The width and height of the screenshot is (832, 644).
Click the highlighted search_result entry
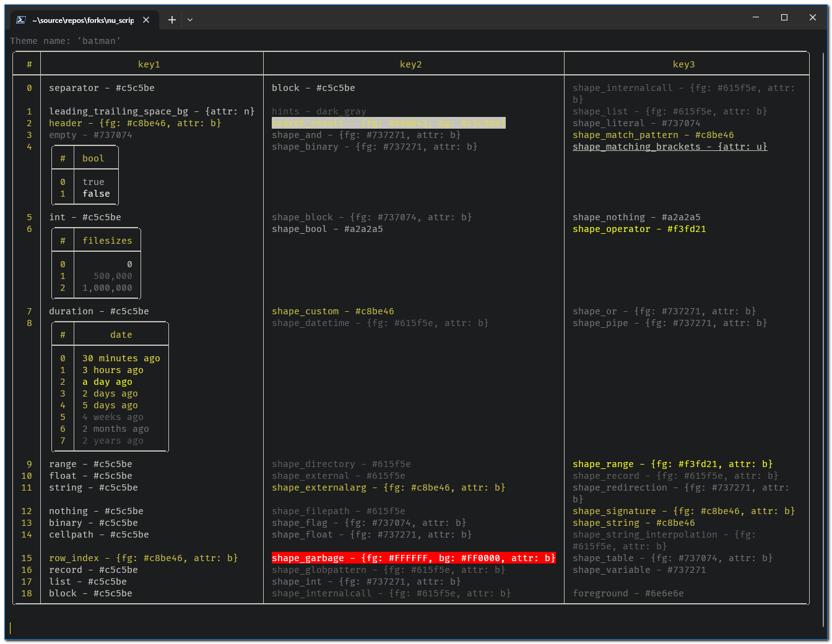tap(389, 123)
